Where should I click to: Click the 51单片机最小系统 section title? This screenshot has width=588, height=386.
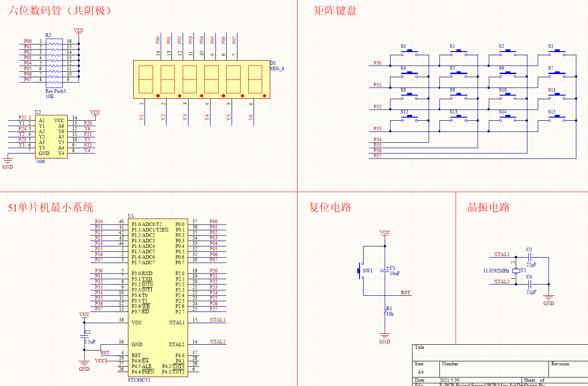51,207
